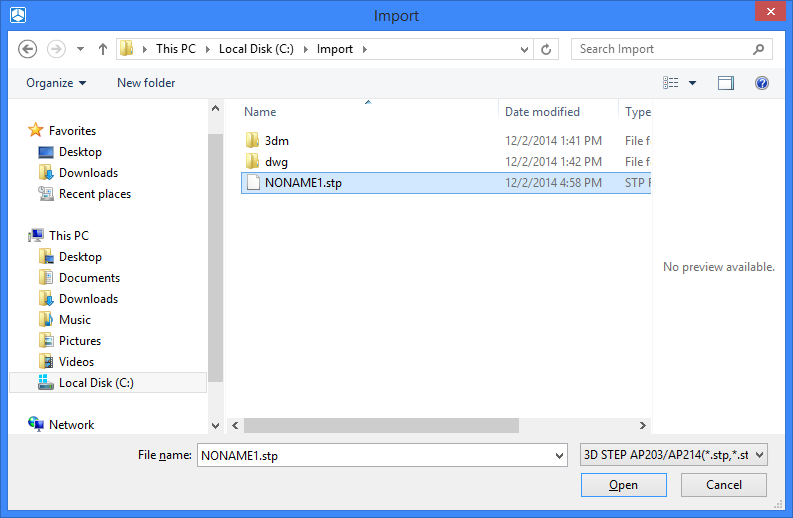
Task: Open the Help question mark icon
Action: [x=762, y=83]
